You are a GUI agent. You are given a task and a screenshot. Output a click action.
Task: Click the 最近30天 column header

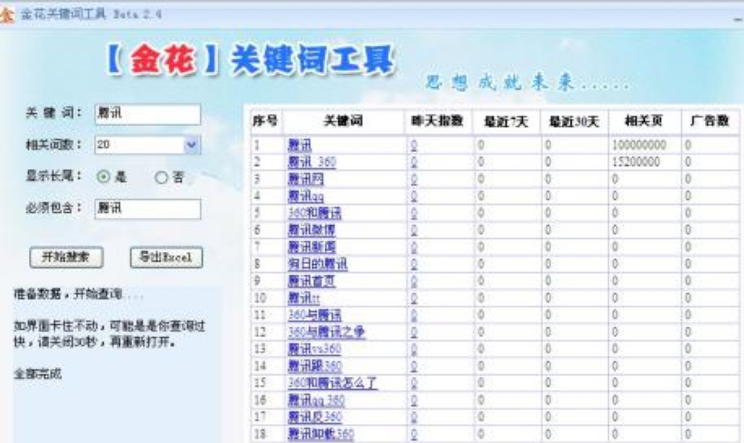click(x=574, y=121)
